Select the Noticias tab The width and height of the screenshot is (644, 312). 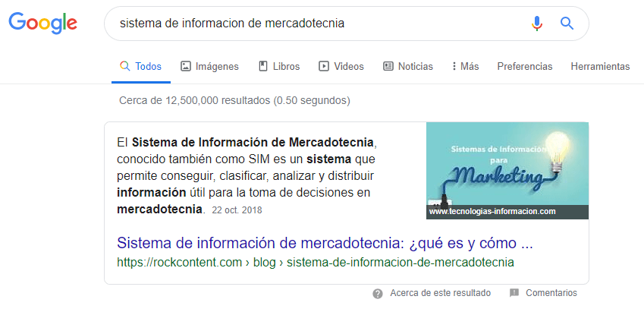point(408,67)
